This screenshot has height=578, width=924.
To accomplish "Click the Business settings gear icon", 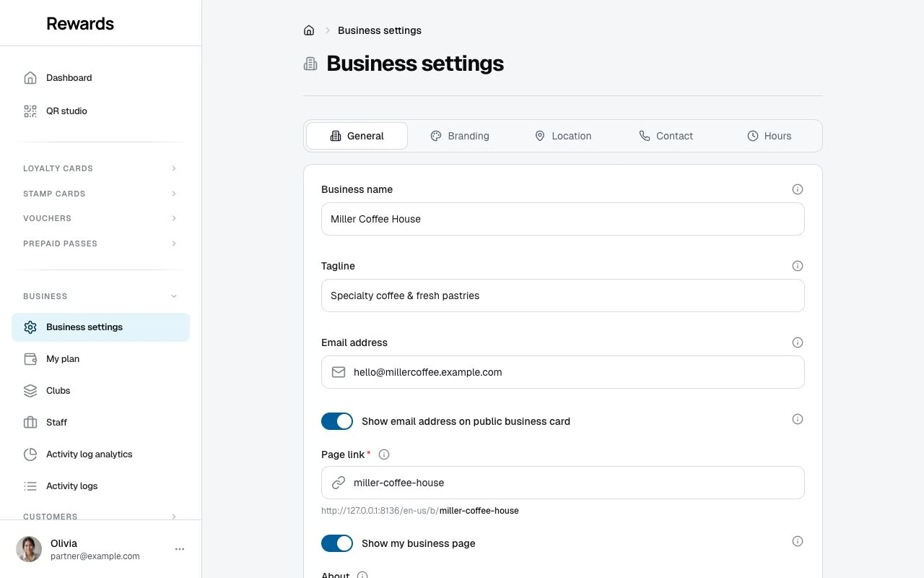I will click(x=30, y=327).
